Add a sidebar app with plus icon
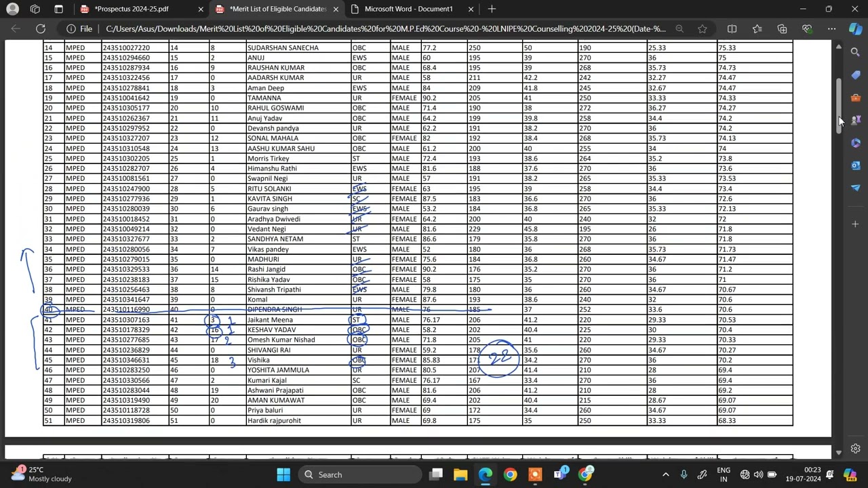The image size is (868, 488). click(x=855, y=224)
